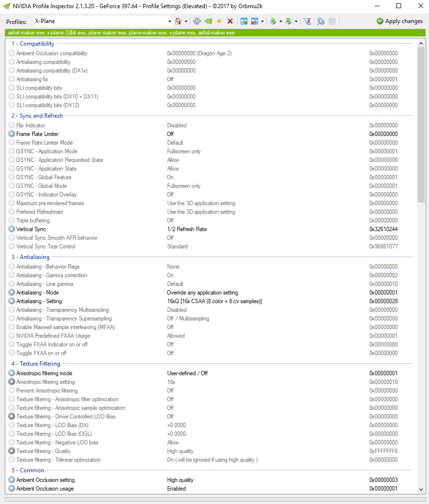Import profiles with the down-arrow icon
The image size is (429, 504).
point(289,21)
